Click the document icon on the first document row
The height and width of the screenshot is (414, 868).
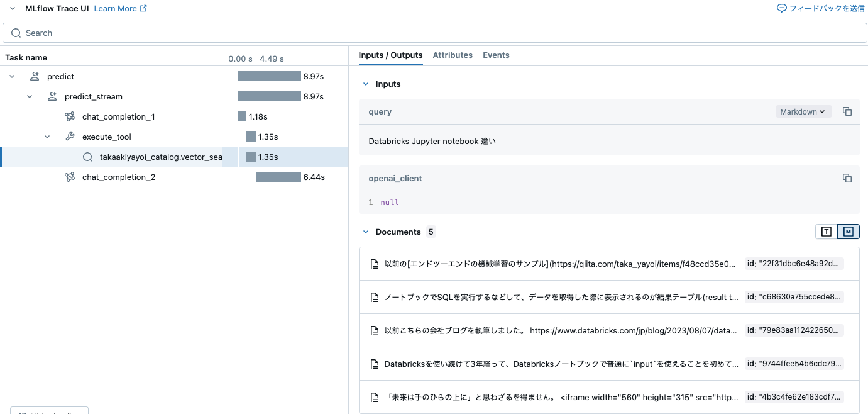(x=374, y=263)
